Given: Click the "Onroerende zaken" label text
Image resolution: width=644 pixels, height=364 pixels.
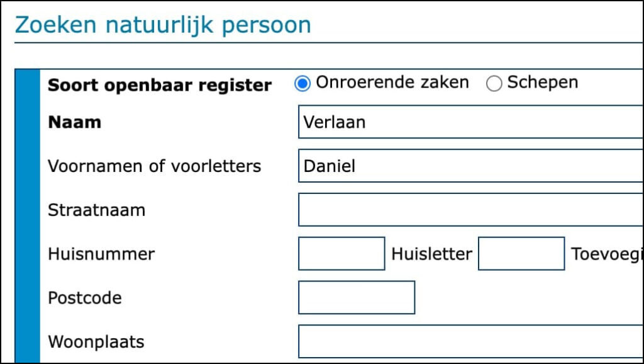Looking at the screenshot, I should (392, 82).
